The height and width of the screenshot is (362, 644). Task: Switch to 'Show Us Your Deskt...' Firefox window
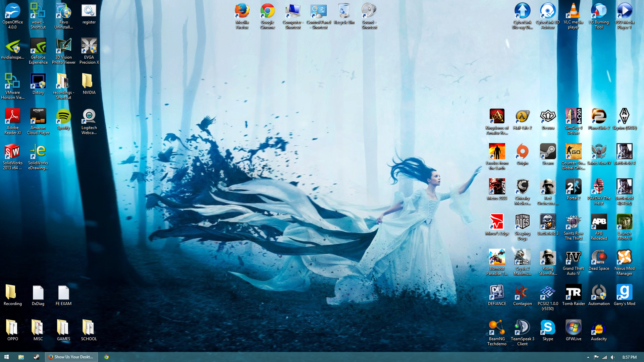71,357
